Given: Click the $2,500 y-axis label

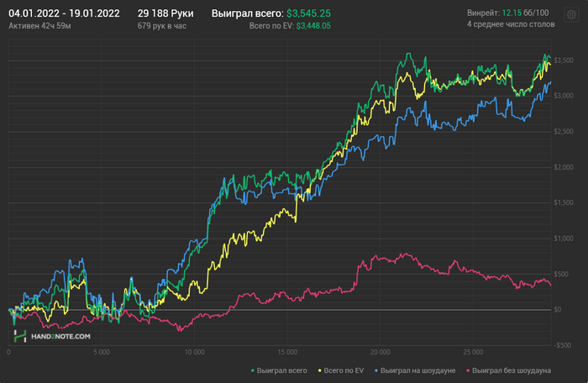Looking at the screenshot, I should click(564, 132).
